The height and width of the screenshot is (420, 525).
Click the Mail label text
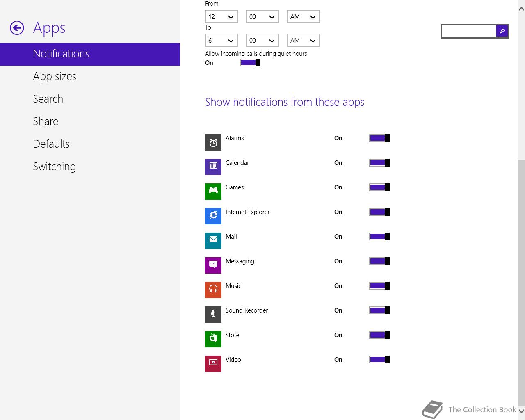pyautogui.click(x=231, y=237)
